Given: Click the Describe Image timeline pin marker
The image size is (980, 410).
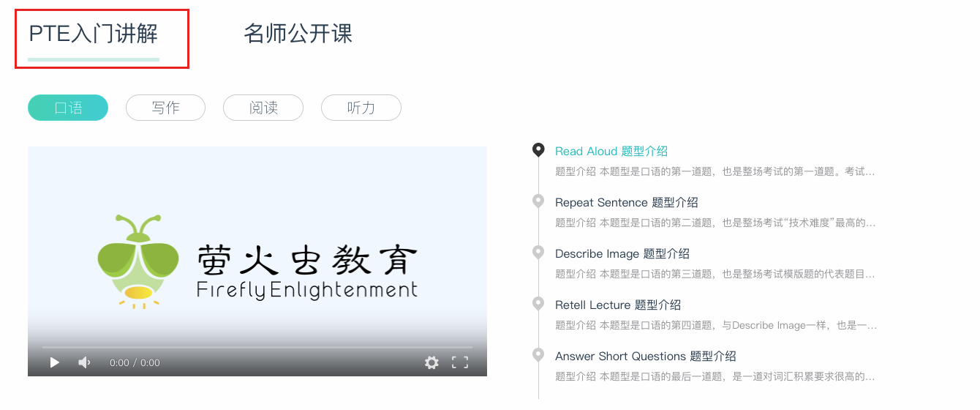Looking at the screenshot, I should click(x=538, y=253).
